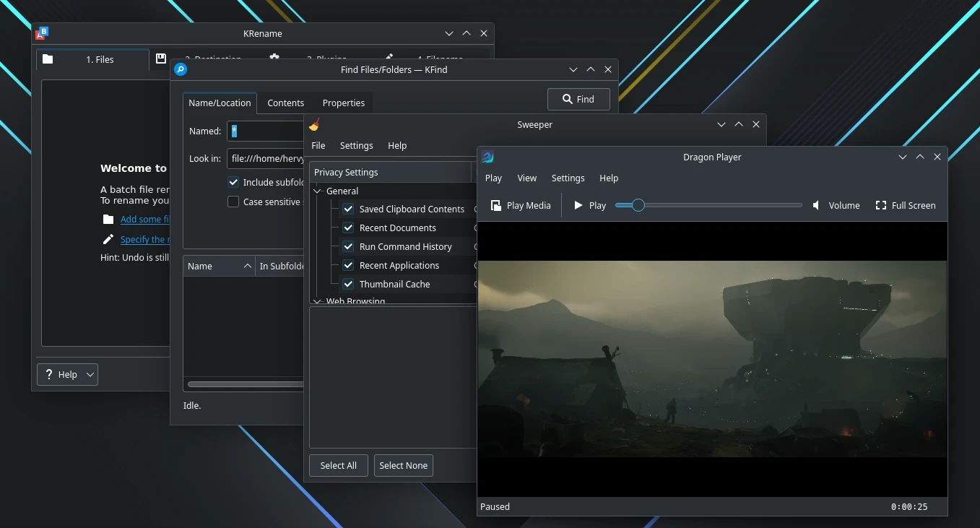The height and width of the screenshot is (528, 980).
Task: Uncheck Recent Documents in Sweeper
Action: [348, 228]
